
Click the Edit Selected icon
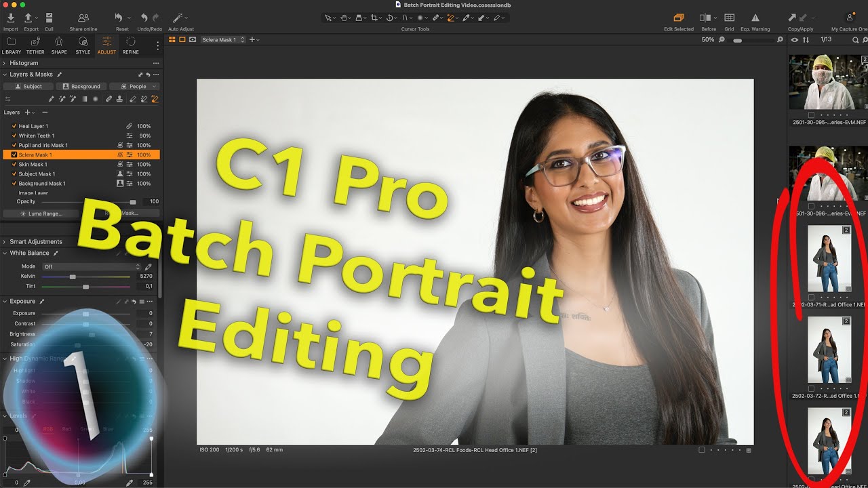pyautogui.click(x=679, y=18)
